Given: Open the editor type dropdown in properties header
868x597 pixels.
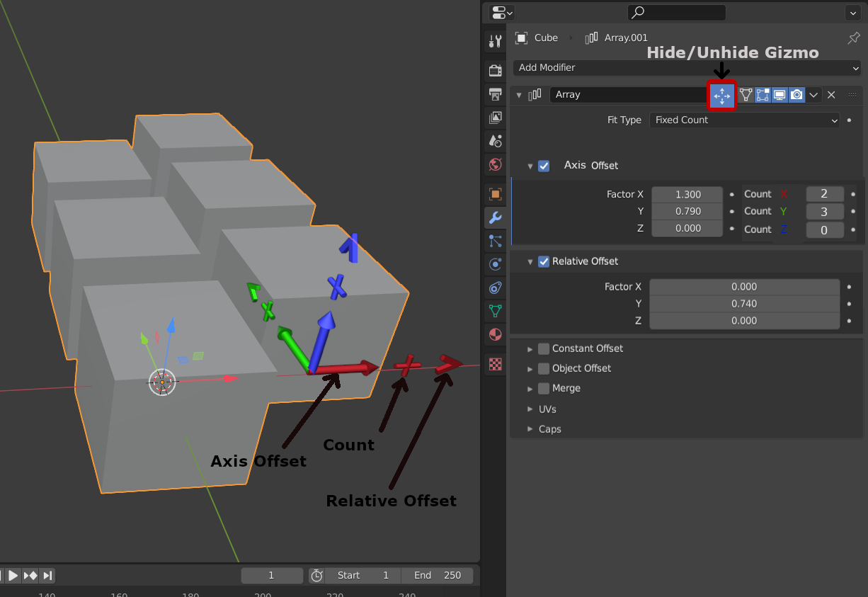Looking at the screenshot, I should [502, 13].
